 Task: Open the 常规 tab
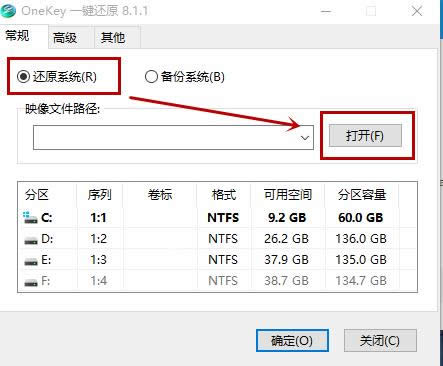[x=18, y=35]
